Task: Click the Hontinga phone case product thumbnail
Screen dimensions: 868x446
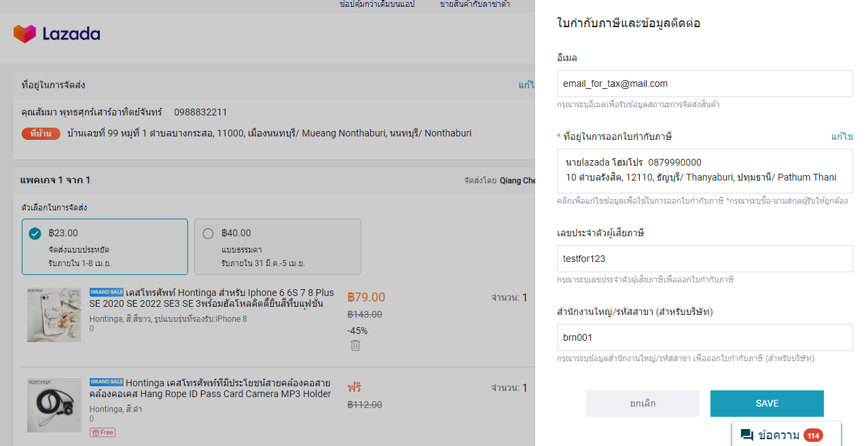Action: tap(54, 314)
